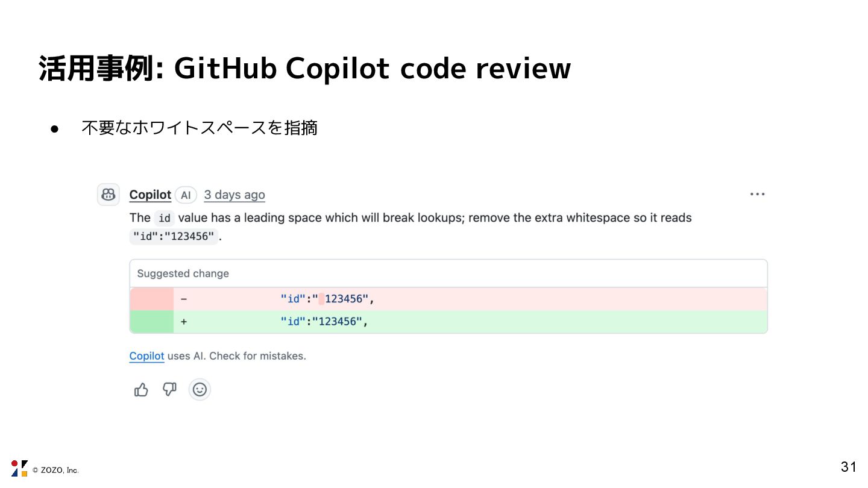Click the AI badge next to Copilot
The width and height of the screenshot is (868, 488).
click(186, 195)
